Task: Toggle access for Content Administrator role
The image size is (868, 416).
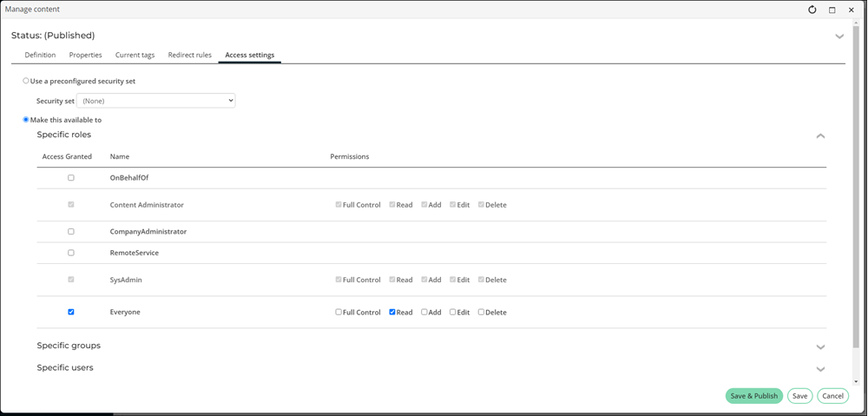Action: pyautogui.click(x=71, y=204)
